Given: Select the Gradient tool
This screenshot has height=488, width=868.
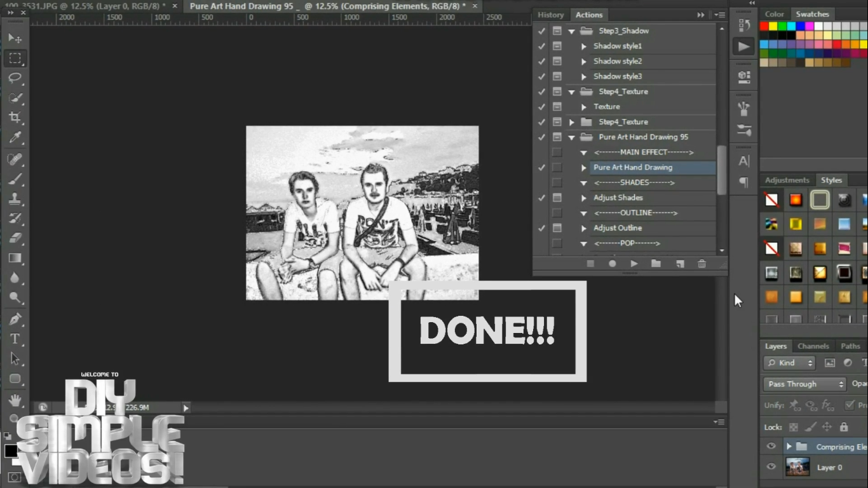Looking at the screenshot, I should click(15, 258).
